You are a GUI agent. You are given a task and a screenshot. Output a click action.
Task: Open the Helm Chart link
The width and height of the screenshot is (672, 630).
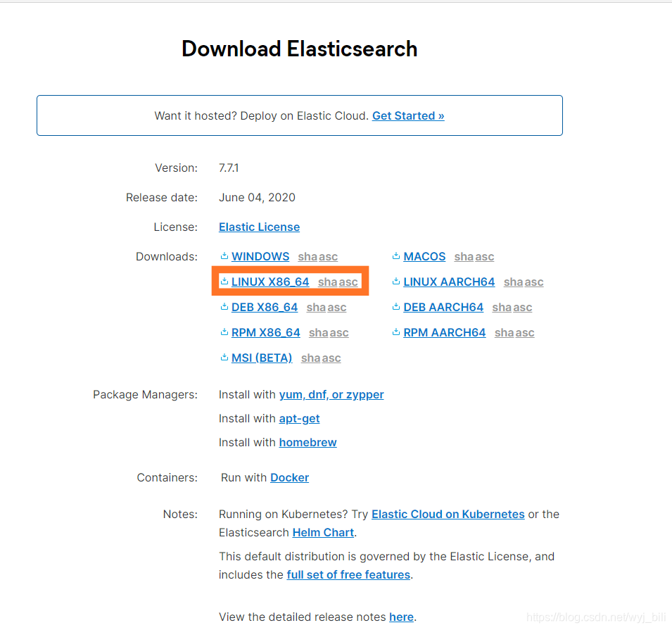coord(323,532)
